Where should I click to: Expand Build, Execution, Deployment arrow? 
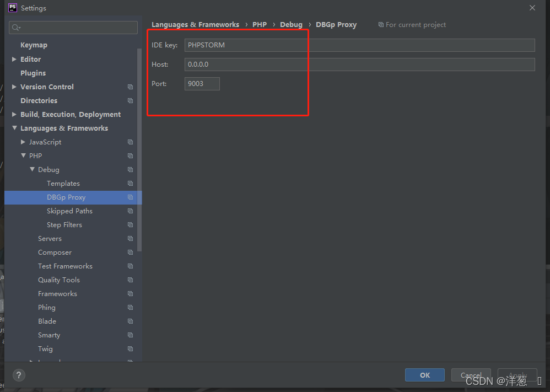[x=14, y=115]
